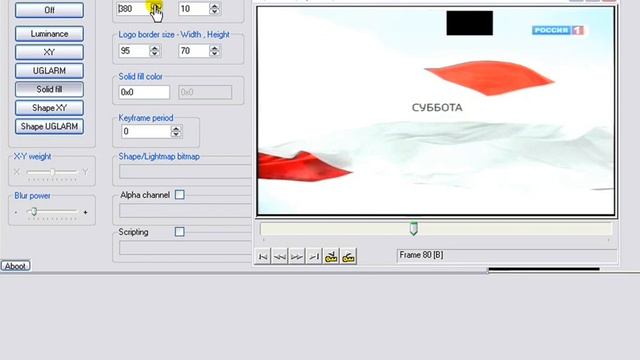Go to previous keyframe icon
The height and width of the screenshot is (360, 640).
point(331,257)
